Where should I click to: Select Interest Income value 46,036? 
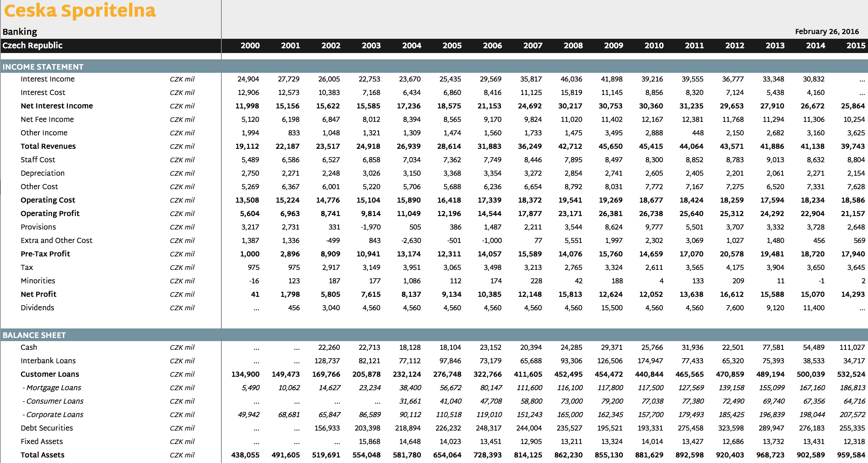click(x=571, y=79)
